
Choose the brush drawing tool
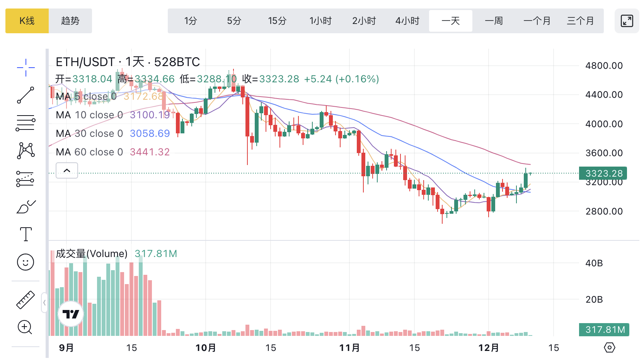coord(26,207)
